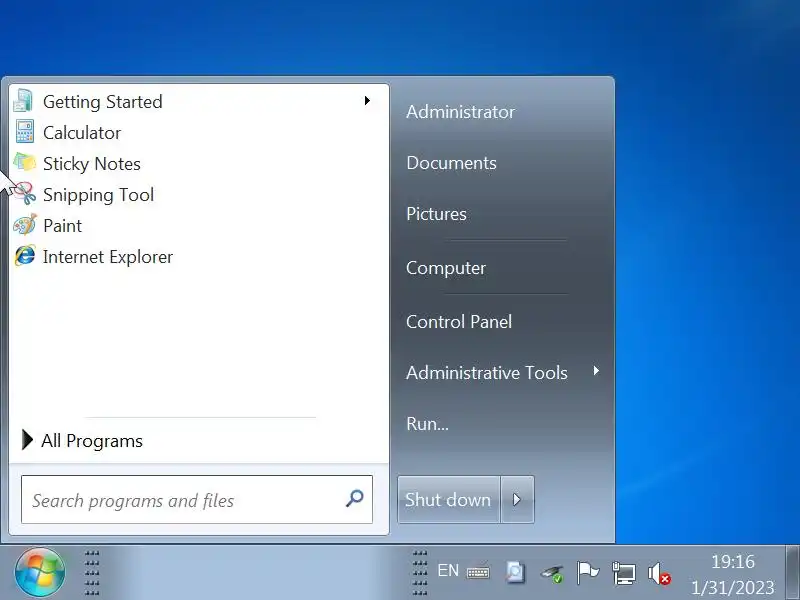Launch Snipping Tool entry

(x=199, y=194)
